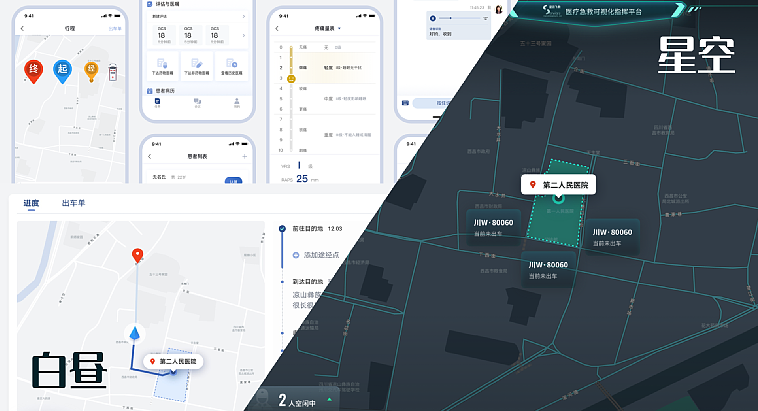Select the right 川W·80060 vehicle card
Screen dimensions: 758x411
(x=612, y=237)
